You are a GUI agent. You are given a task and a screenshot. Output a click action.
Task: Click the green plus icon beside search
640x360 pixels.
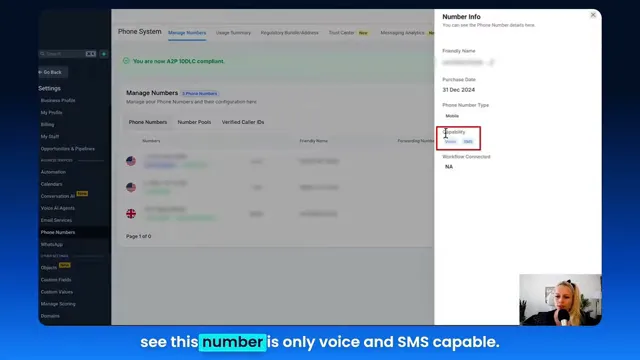104,54
